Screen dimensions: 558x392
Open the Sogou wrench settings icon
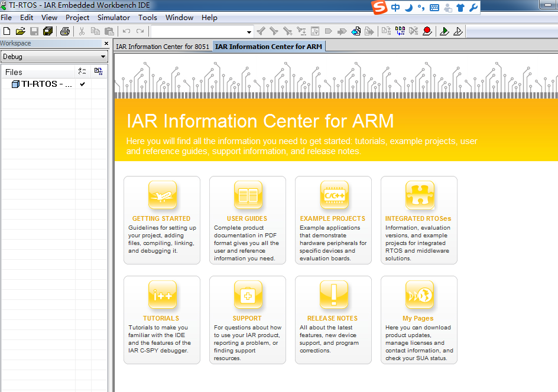tap(473, 8)
